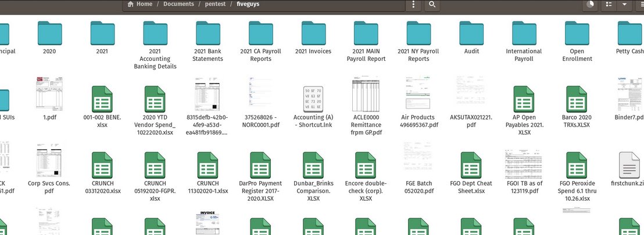Select the 001-002 BENE.xlsx spreadsheet
The height and width of the screenshot is (235, 644).
(x=102, y=99)
